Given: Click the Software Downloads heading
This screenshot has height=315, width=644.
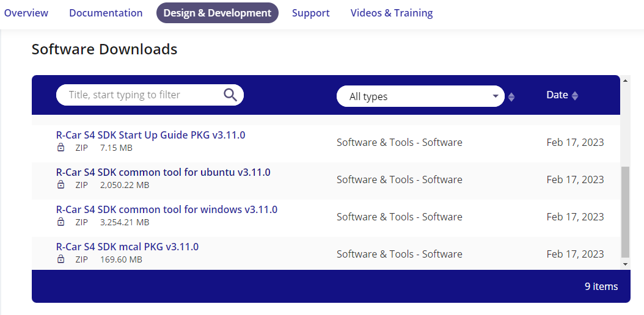Looking at the screenshot, I should [104, 49].
